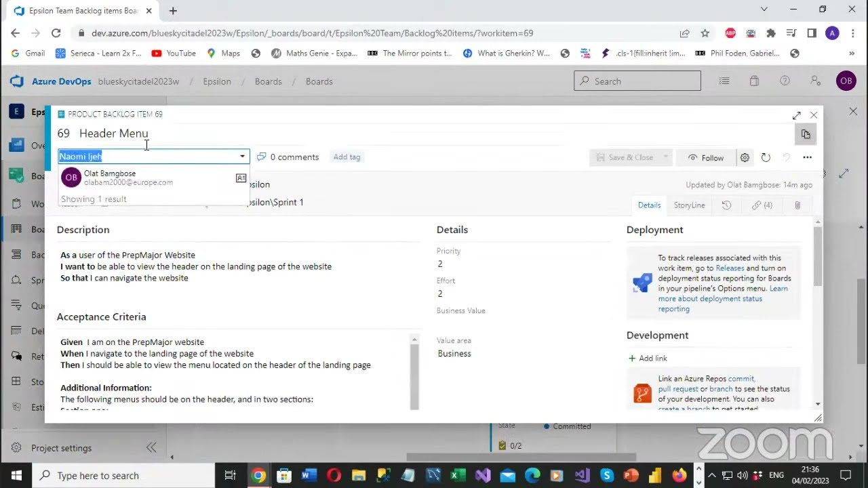The width and height of the screenshot is (868, 488).
Task: Bookmark this page star icon
Action: (x=705, y=33)
